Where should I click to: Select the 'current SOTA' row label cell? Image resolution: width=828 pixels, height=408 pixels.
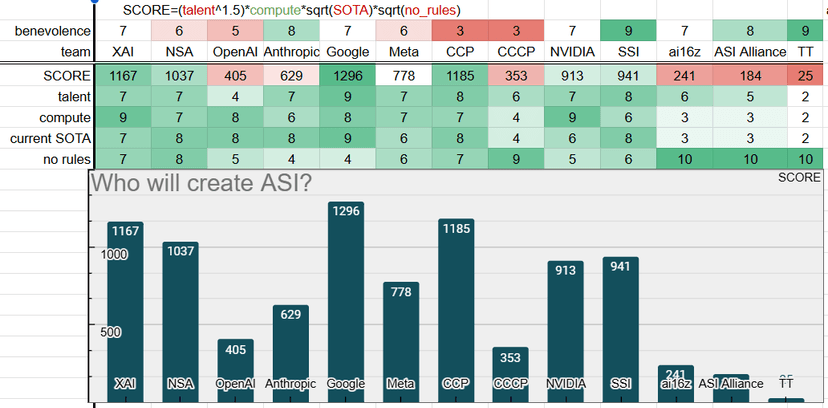pos(47,138)
